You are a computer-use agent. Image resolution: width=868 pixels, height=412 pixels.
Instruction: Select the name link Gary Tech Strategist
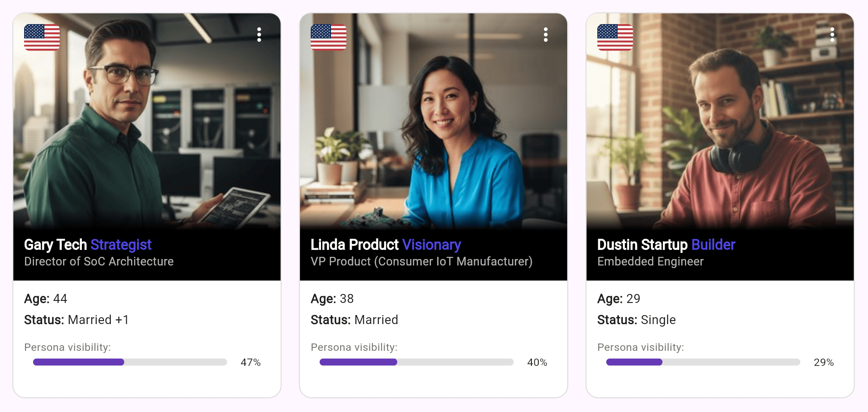tap(87, 245)
